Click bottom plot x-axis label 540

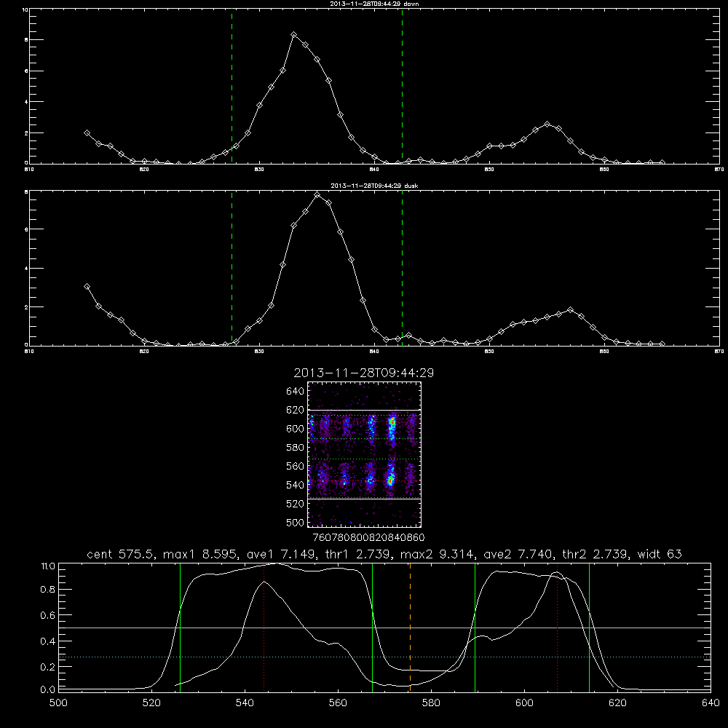point(245,703)
